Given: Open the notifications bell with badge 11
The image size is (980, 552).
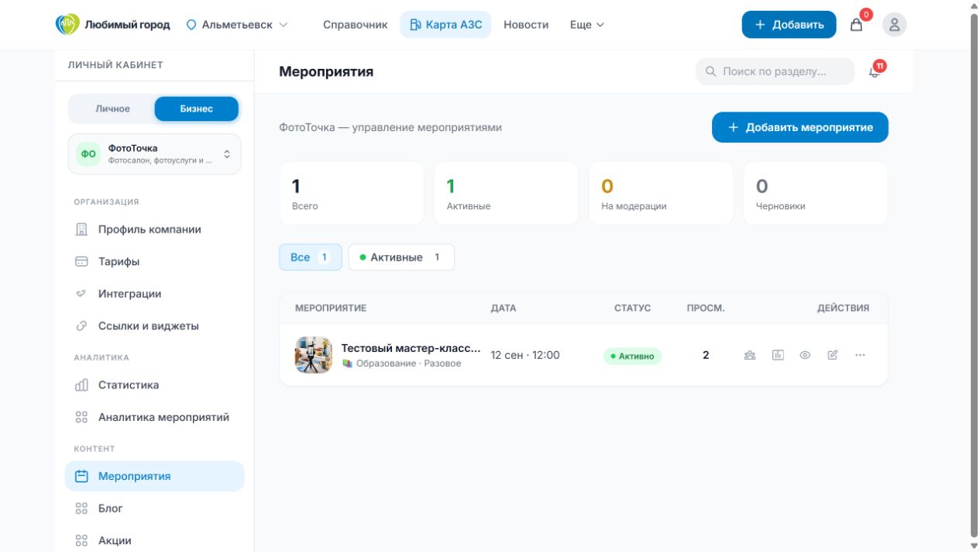Looking at the screenshot, I should point(875,71).
